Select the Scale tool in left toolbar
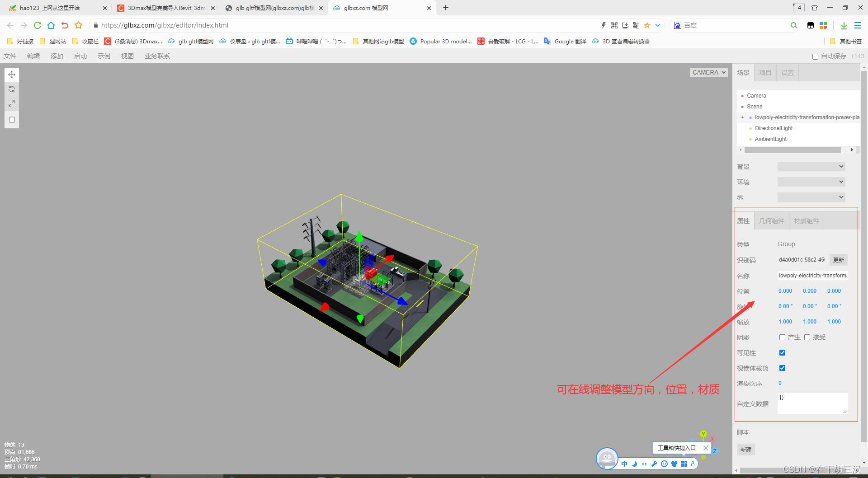Viewport: 868px width, 478px height. (12, 103)
